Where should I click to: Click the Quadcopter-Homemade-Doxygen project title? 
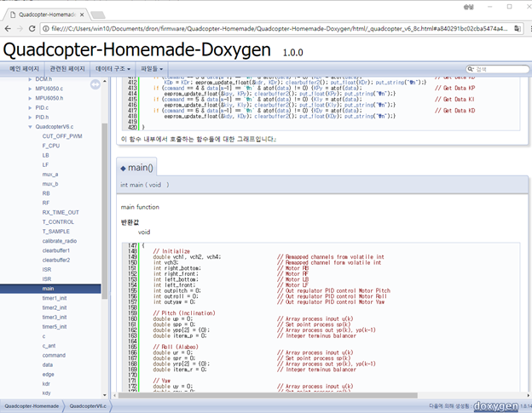coord(137,49)
